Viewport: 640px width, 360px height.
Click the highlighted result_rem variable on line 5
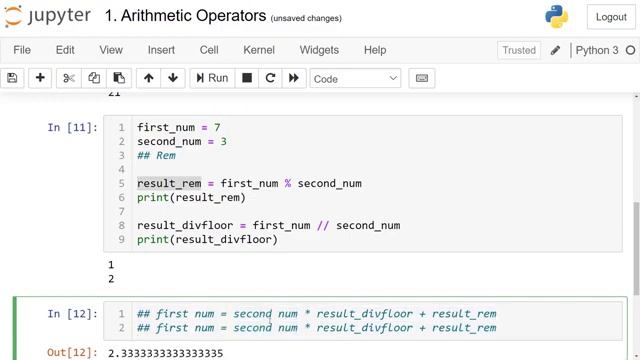(x=169, y=184)
